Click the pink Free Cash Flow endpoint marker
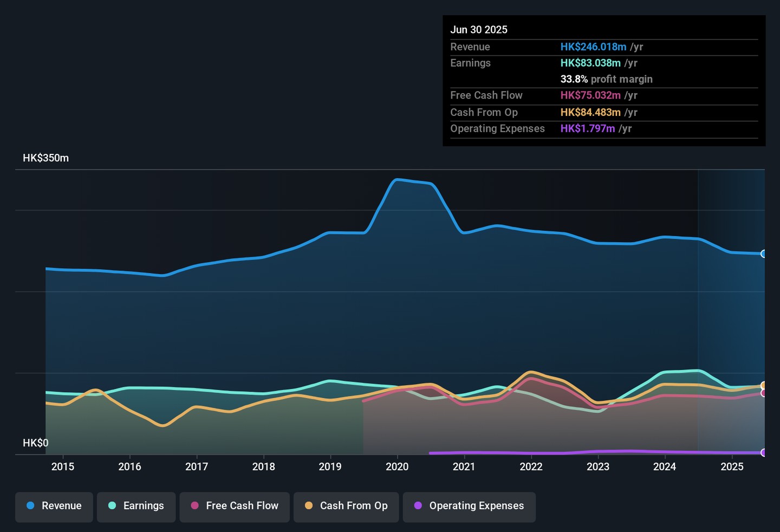 click(764, 393)
